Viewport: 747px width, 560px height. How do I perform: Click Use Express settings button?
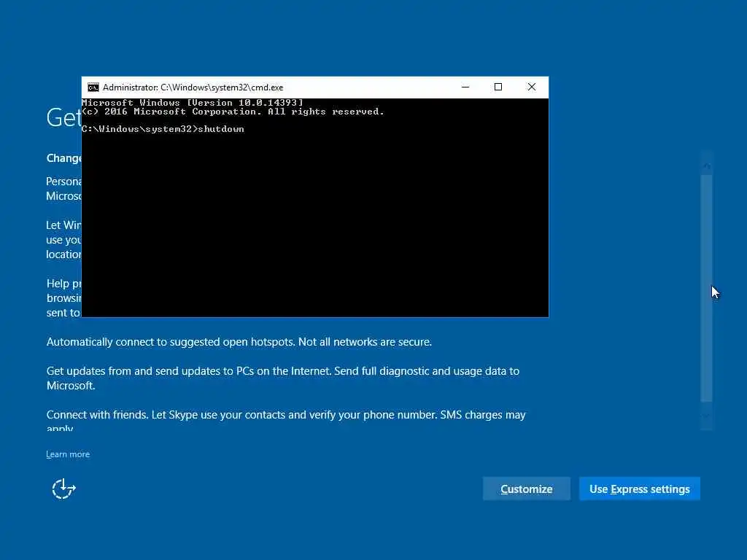coord(639,489)
